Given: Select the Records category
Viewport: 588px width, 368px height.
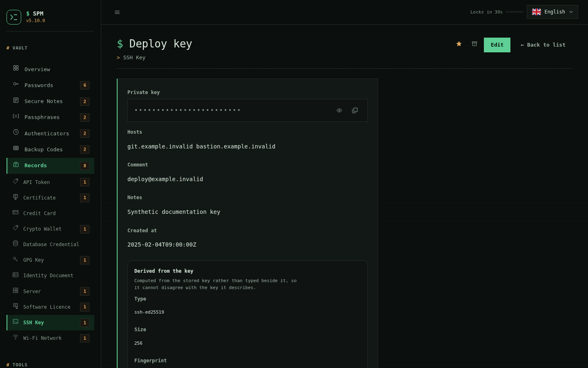Looking at the screenshot, I should (51, 166).
